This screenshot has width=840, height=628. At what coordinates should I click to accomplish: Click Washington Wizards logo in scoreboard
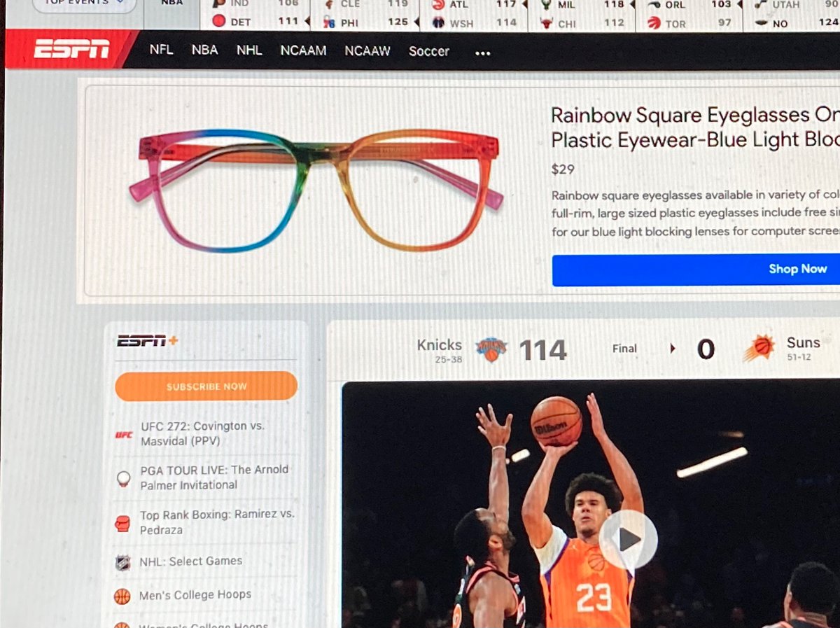439,22
